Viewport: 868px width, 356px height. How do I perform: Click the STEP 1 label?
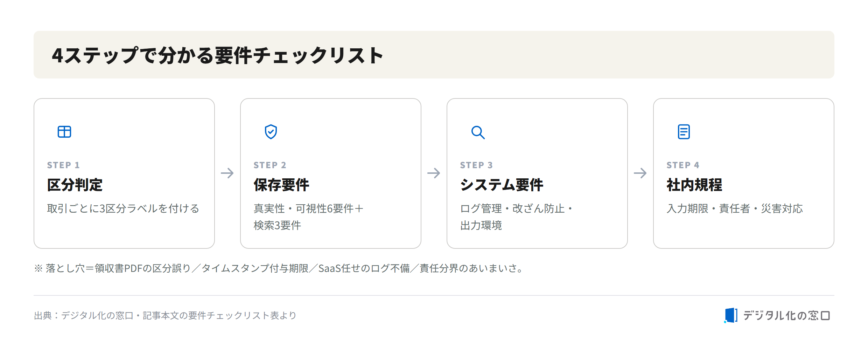[x=63, y=165]
